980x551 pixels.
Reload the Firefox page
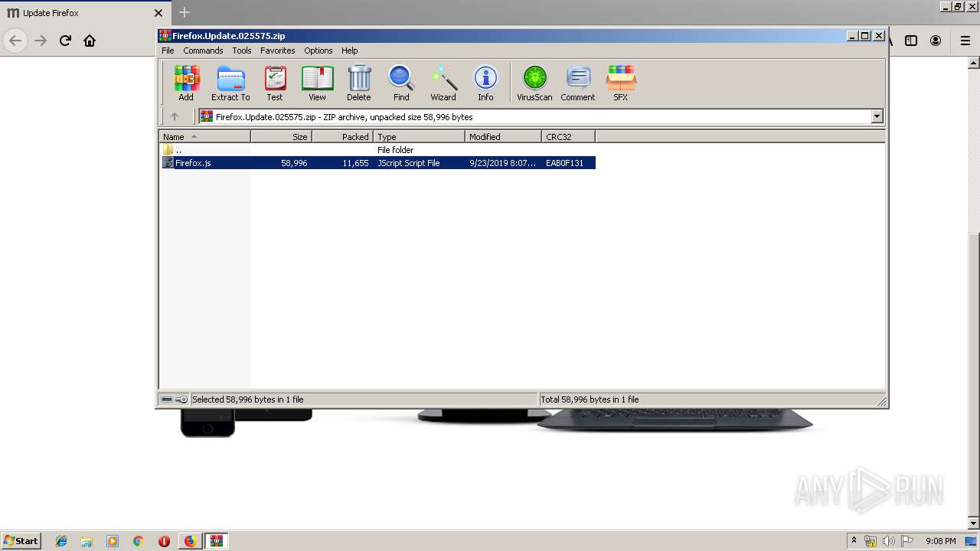(65, 41)
